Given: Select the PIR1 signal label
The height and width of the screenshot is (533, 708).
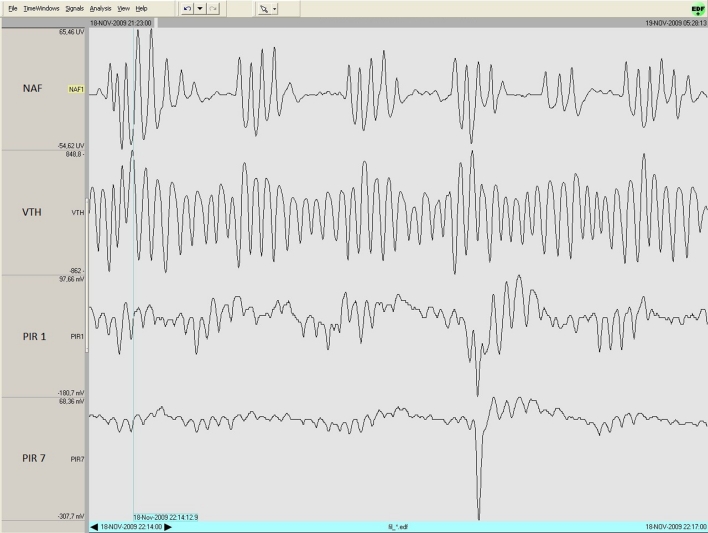Looking at the screenshot, I should click(77, 337).
